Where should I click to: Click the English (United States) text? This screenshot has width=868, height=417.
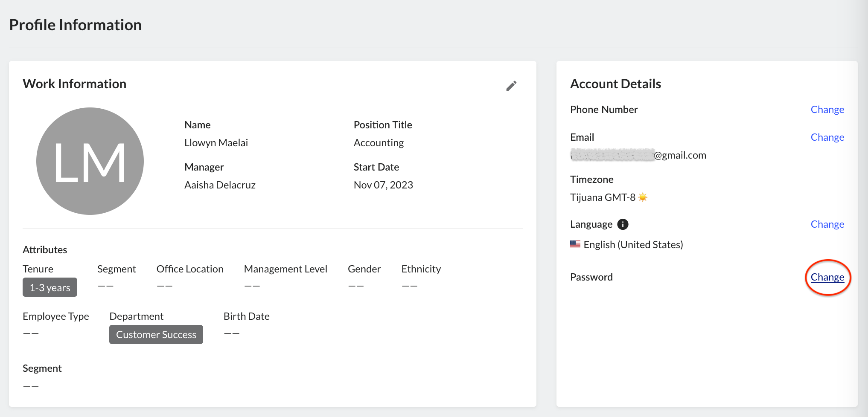[x=633, y=245]
